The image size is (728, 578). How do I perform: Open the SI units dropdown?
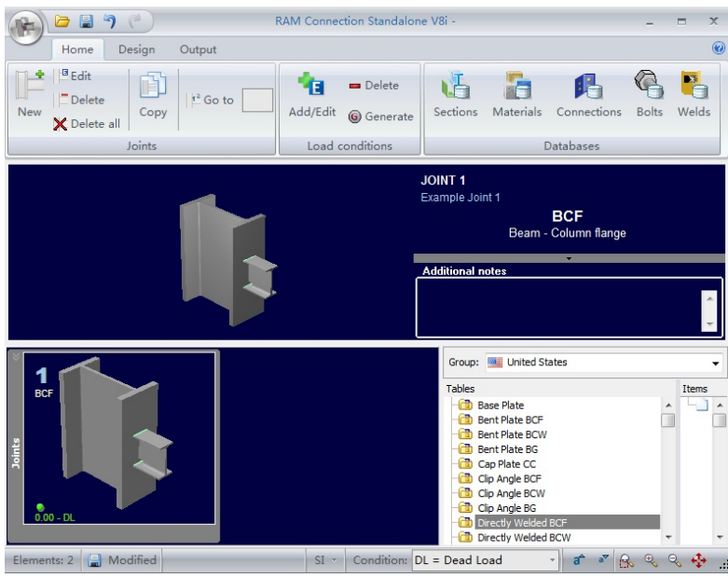[325, 560]
